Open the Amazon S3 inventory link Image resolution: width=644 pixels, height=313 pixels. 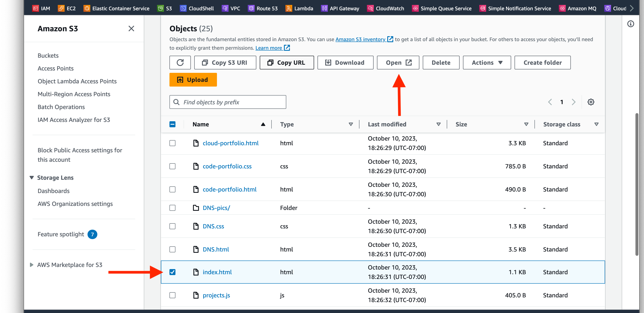pos(364,39)
